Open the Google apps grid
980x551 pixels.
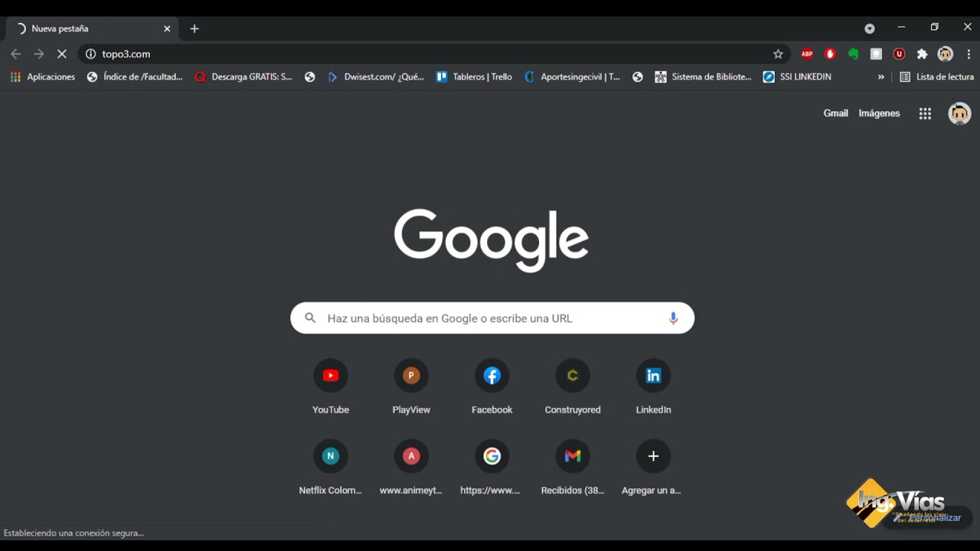pos(925,113)
